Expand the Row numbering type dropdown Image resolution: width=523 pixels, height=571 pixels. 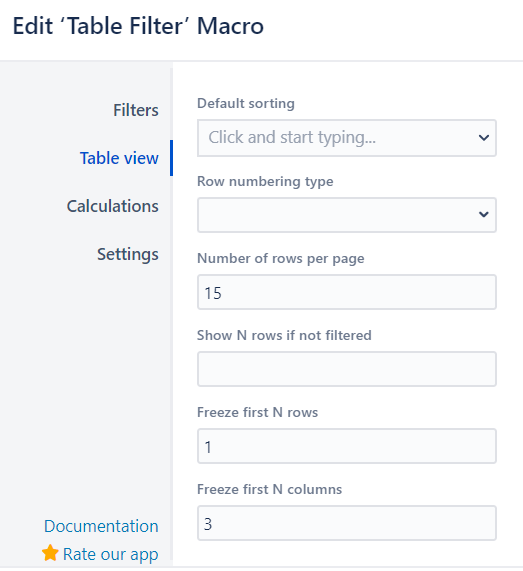pos(347,215)
